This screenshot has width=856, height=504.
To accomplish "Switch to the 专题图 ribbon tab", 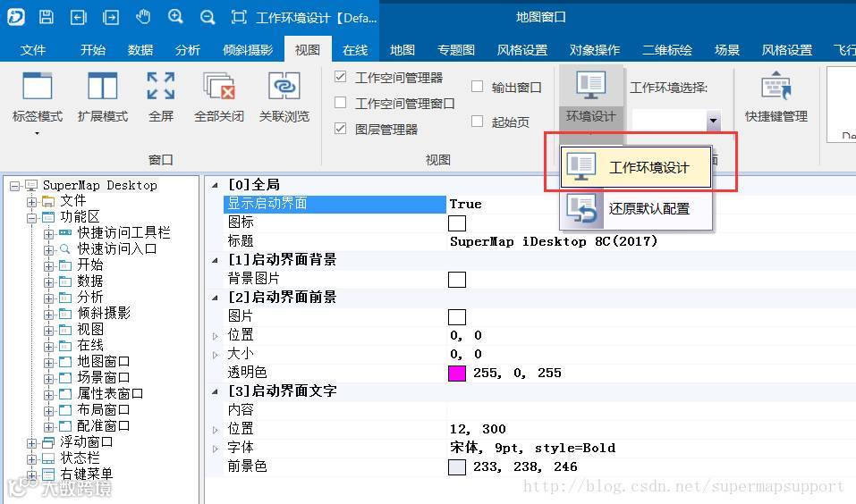I will (x=456, y=50).
